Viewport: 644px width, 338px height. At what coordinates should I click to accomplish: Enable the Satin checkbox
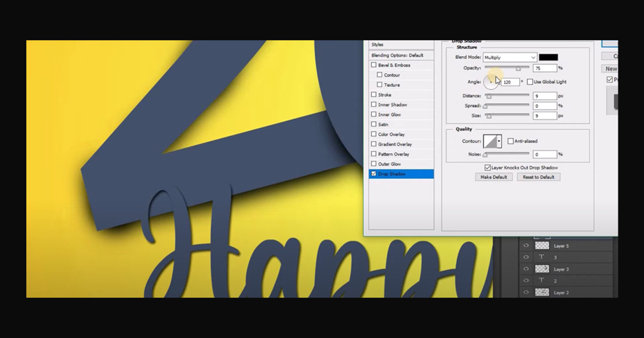[374, 124]
